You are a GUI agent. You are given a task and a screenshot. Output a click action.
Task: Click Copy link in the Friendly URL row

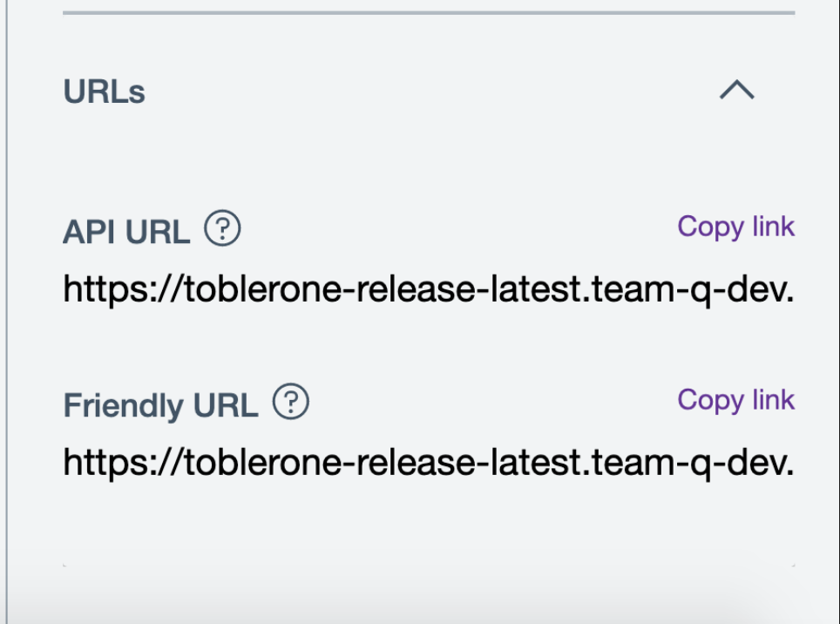(x=736, y=400)
